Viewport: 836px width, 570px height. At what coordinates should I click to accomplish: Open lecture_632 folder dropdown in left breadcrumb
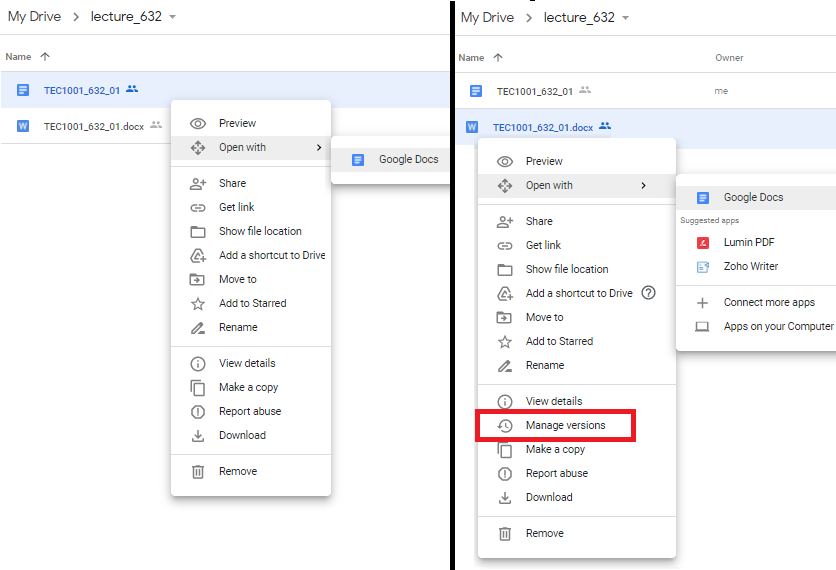pos(172,18)
